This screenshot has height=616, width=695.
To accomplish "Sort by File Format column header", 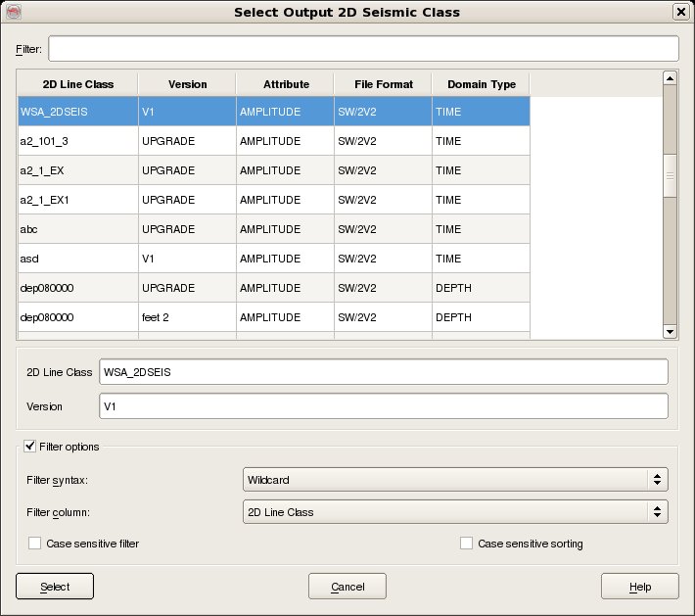I will [x=384, y=84].
